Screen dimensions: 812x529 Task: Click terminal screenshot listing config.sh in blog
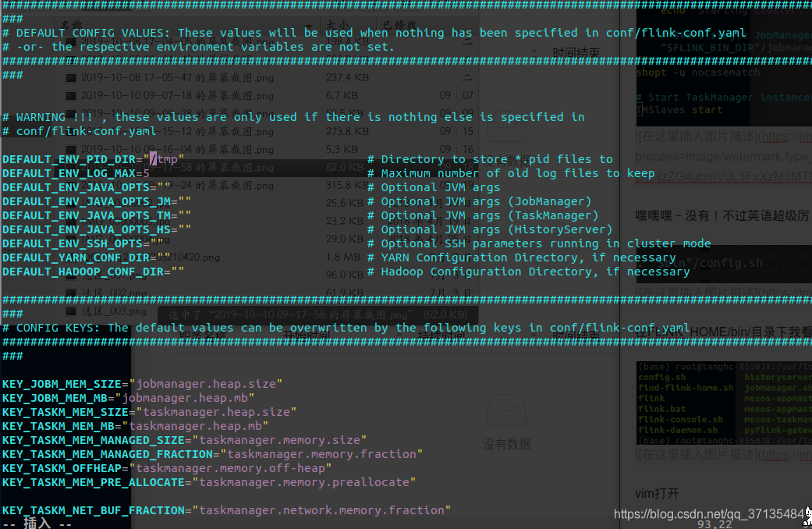724,403
